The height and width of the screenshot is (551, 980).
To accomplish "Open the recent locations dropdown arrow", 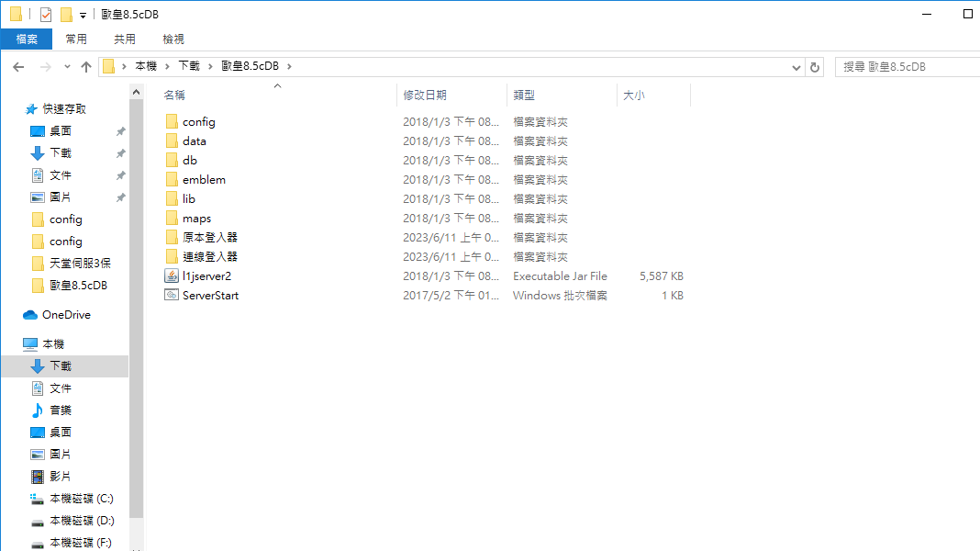I will click(x=67, y=66).
